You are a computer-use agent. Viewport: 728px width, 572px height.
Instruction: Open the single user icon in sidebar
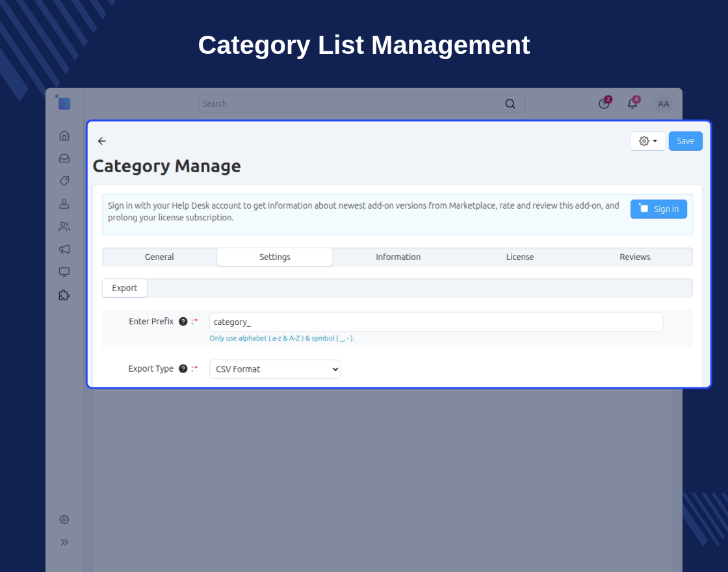64,204
